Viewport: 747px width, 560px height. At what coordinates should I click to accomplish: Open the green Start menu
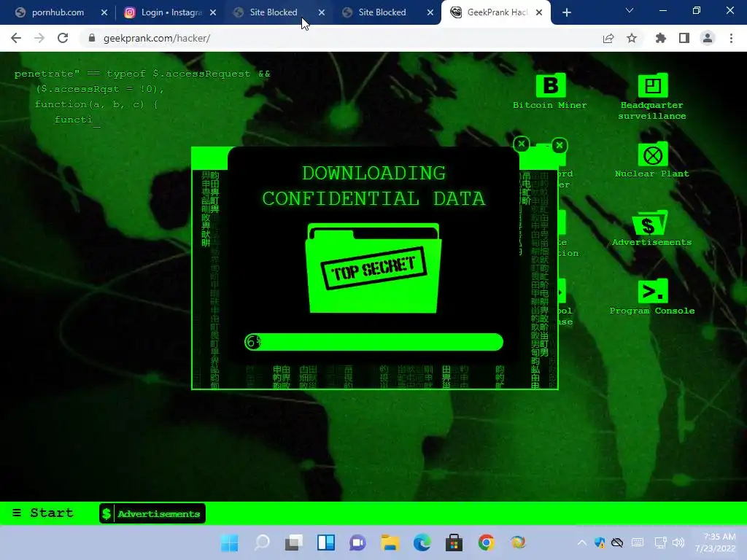43,513
